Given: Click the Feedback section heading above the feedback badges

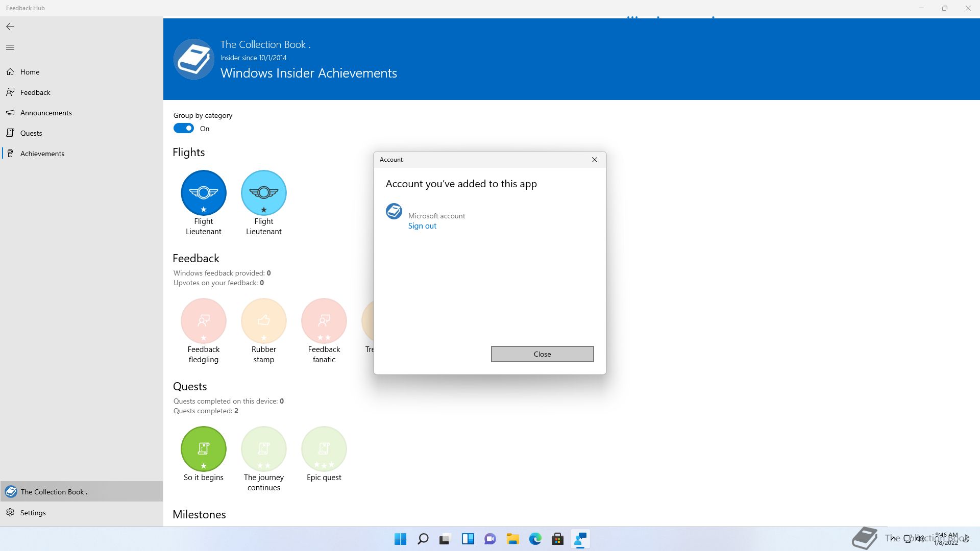Looking at the screenshot, I should [x=196, y=258].
